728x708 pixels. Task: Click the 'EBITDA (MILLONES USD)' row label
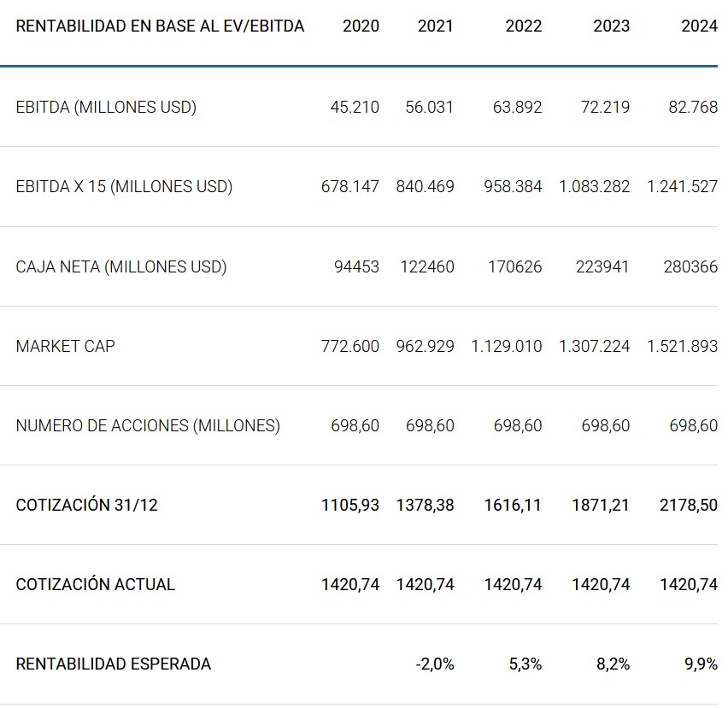(x=106, y=107)
